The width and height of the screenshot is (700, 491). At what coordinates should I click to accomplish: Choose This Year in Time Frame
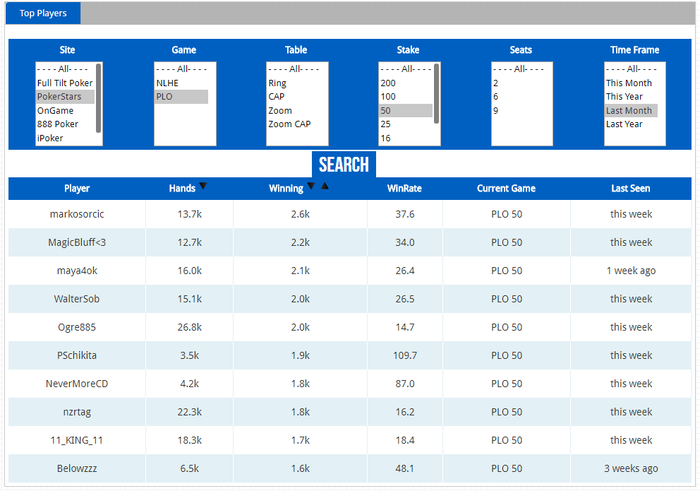pyautogui.click(x=624, y=96)
